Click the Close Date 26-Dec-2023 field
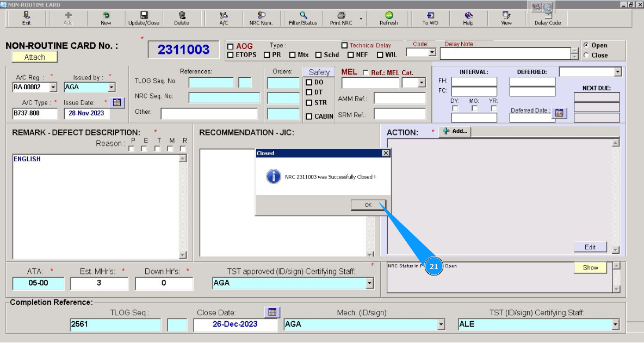 coord(235,324)
